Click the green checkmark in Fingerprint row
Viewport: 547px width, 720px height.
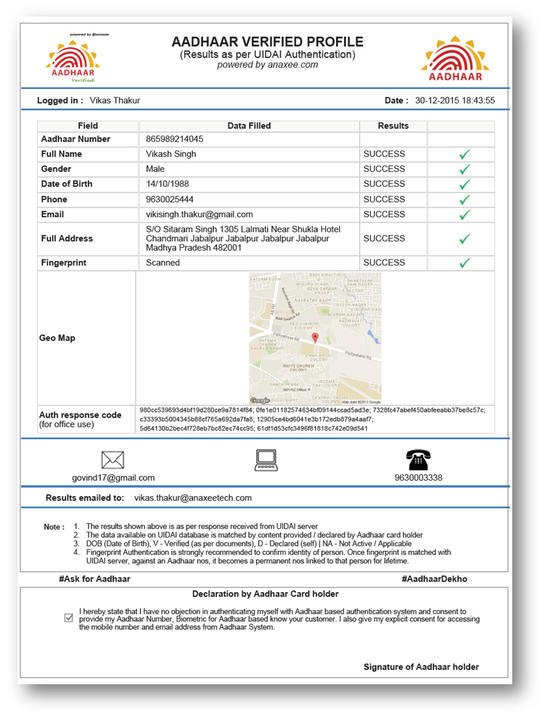point(464,263)
